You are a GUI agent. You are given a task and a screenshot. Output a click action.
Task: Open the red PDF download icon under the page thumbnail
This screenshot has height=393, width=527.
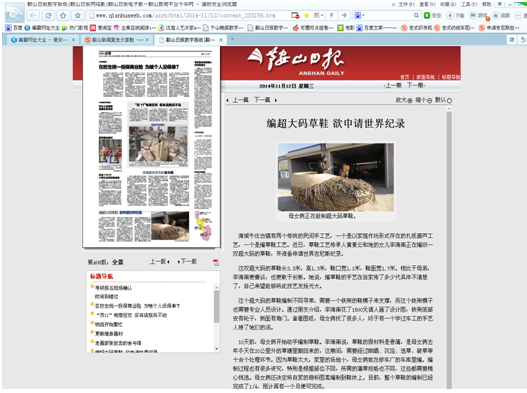[x=216, y=262]
